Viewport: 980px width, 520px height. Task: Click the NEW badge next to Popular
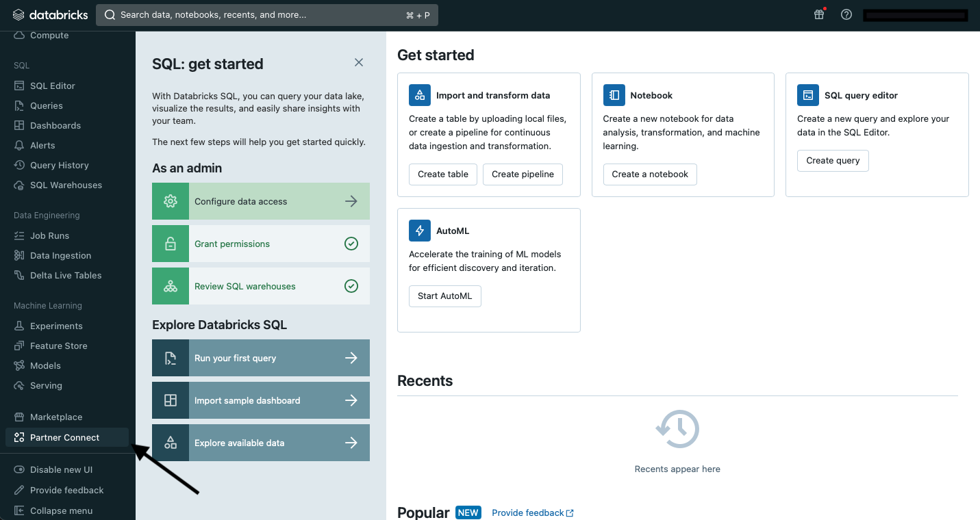(468, 512)
